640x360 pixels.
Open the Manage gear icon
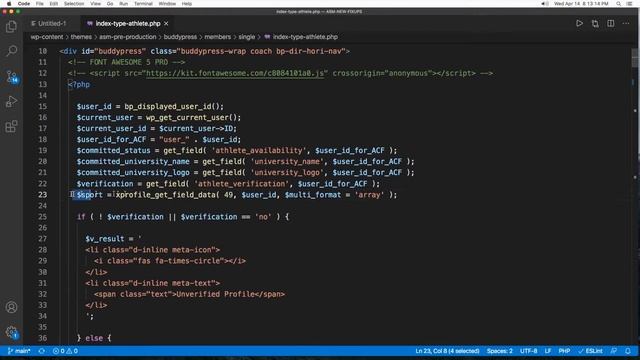tap(11, 332)
